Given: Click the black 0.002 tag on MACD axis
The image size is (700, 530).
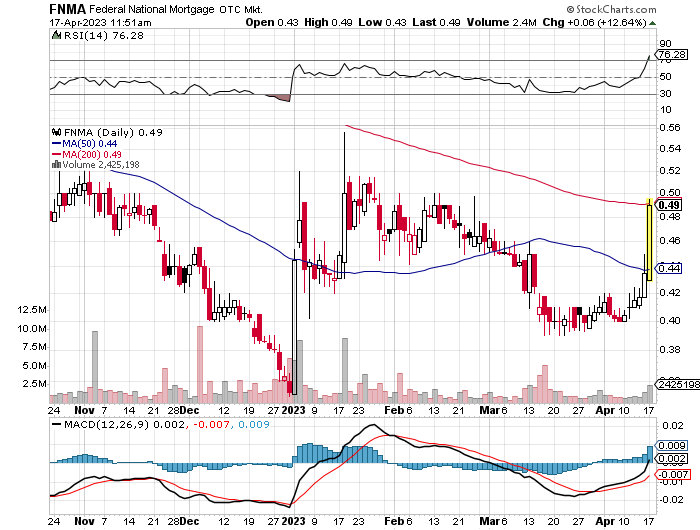Looking at the screenshot, I should [x=672, y=459].
